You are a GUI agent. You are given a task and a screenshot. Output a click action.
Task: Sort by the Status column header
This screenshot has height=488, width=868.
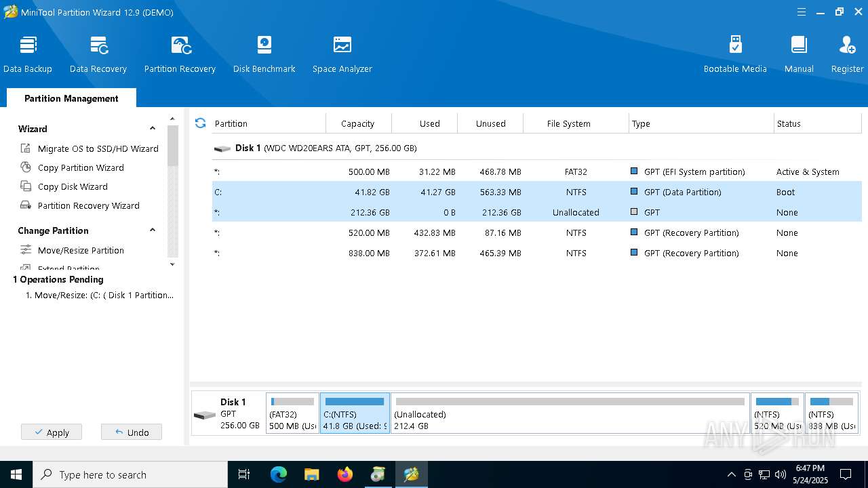click(818, 123)
